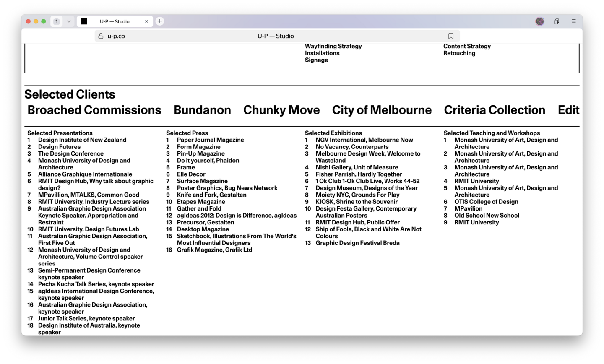Screen dimensions: 604x364
Task: Select the U-P — Studio tab
Action: pyautogui.click(x=115, y=21)
